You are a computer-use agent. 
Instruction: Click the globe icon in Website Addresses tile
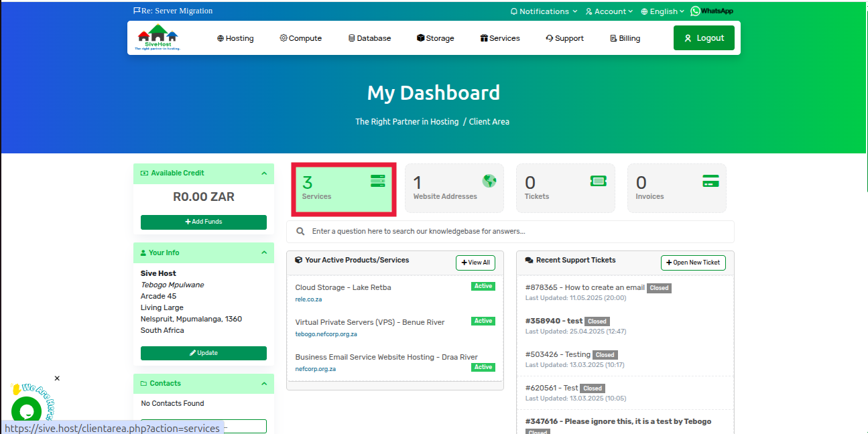coord(489,181)
